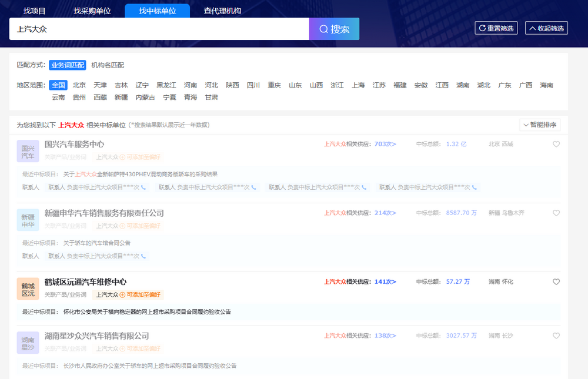The width and height of the screenshot is (588, 379).
Task: Open project 关于上汽大众全新帕萨特430PHEV混动商务版轿车的采购结果
Action: click(141, 174)
